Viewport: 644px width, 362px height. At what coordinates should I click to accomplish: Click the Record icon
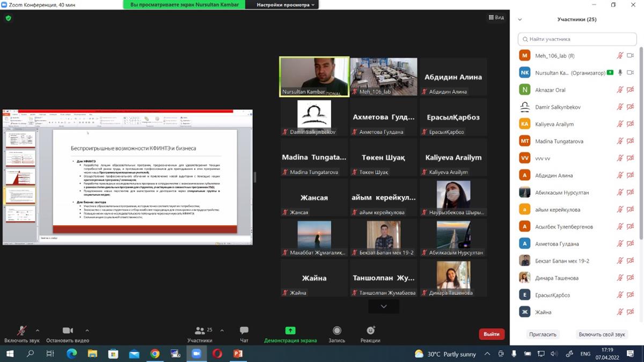[x=337, y=331]
